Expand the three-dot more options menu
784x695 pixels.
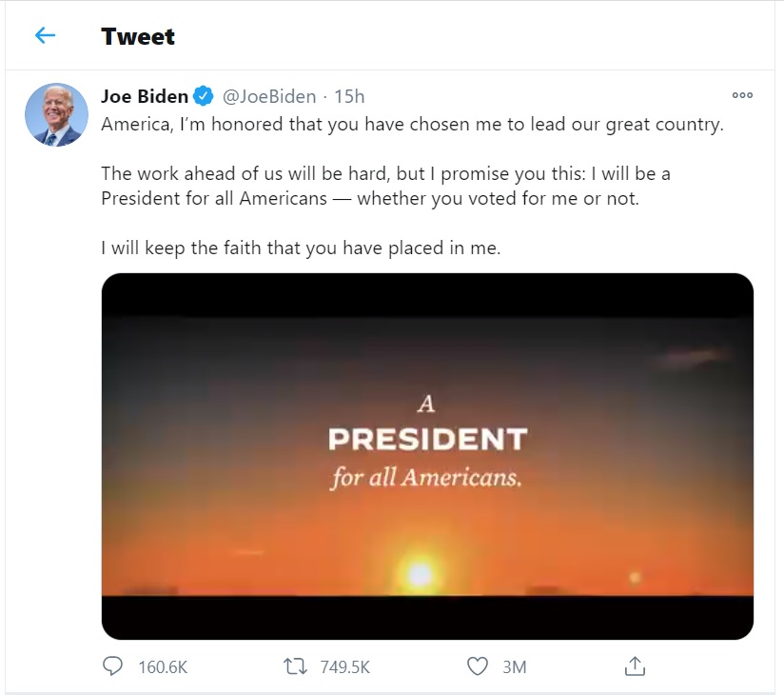pos(742,95)
